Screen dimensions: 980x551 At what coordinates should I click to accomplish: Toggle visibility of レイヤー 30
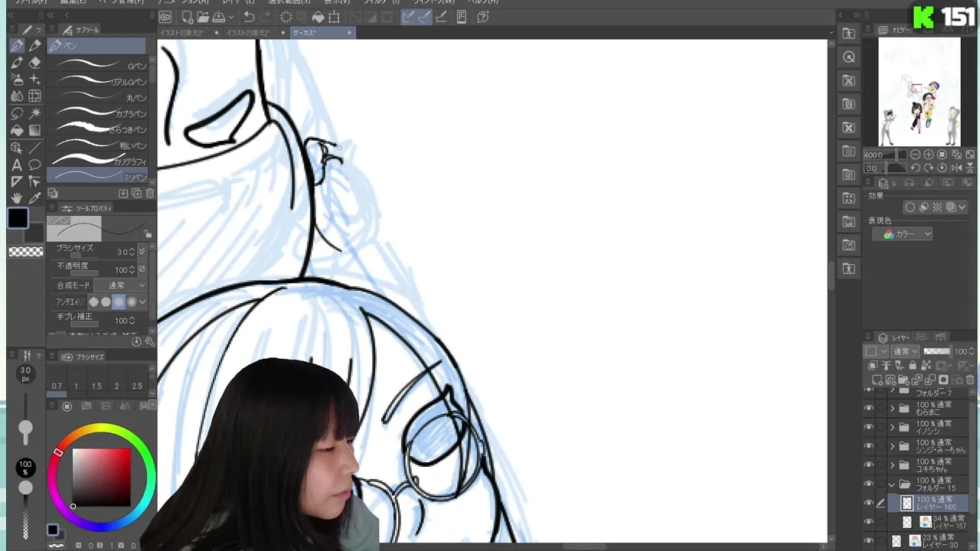coord(868,541)
